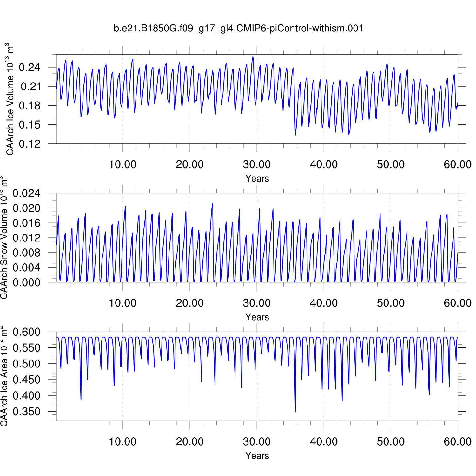Click the 0.12 tick label on ice volume axis

30,144
